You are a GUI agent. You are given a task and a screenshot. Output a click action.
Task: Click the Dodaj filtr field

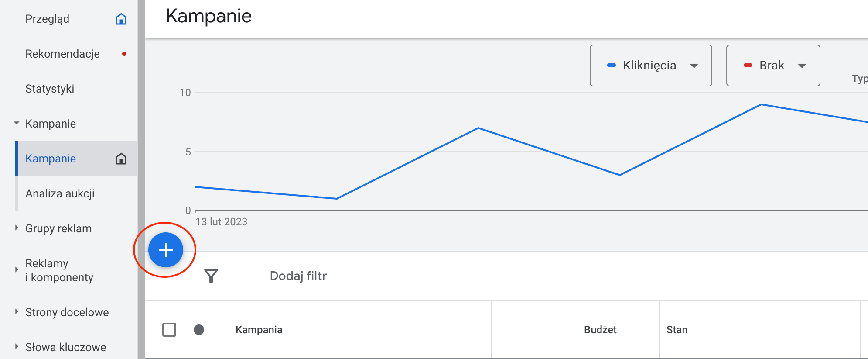298,276
